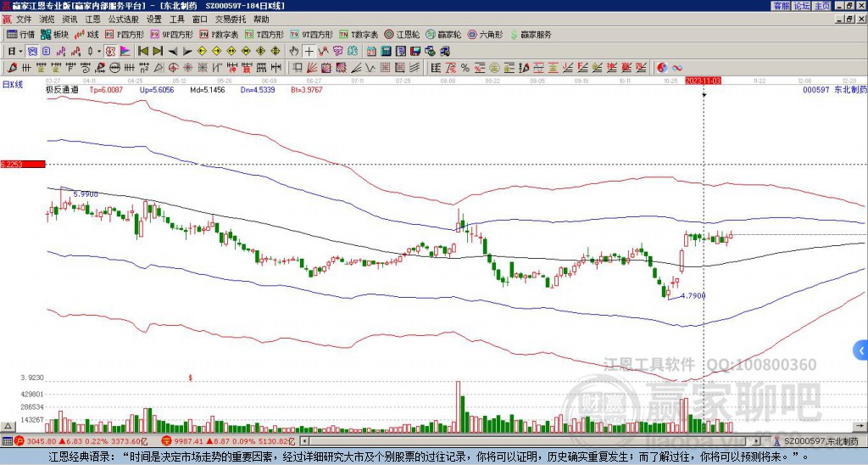Click the 9987.41 index status value
868x465 pixels.
coord(187,441)
